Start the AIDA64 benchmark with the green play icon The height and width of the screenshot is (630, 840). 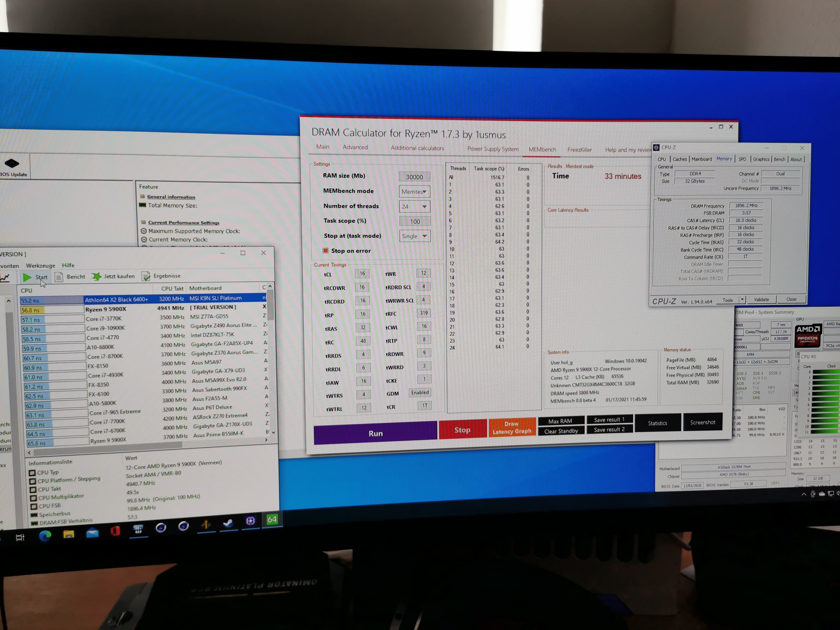click(27, 277)
